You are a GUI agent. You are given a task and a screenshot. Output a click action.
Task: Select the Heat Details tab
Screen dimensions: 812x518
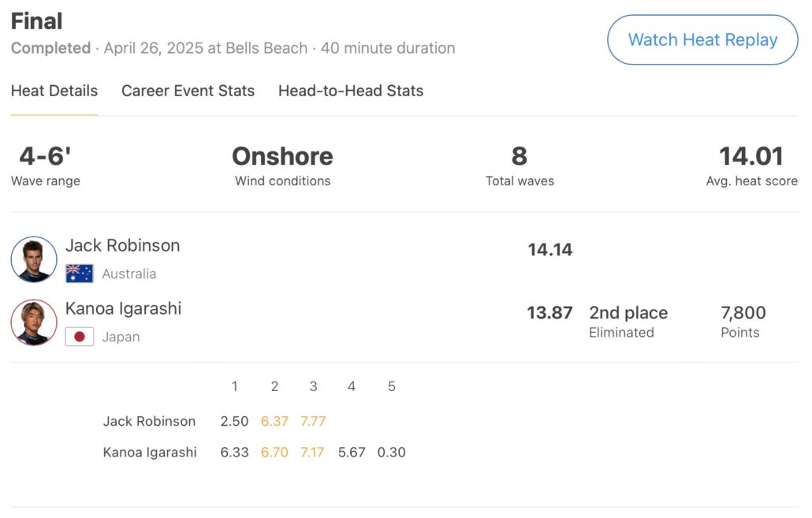click(x=54, y=91)
